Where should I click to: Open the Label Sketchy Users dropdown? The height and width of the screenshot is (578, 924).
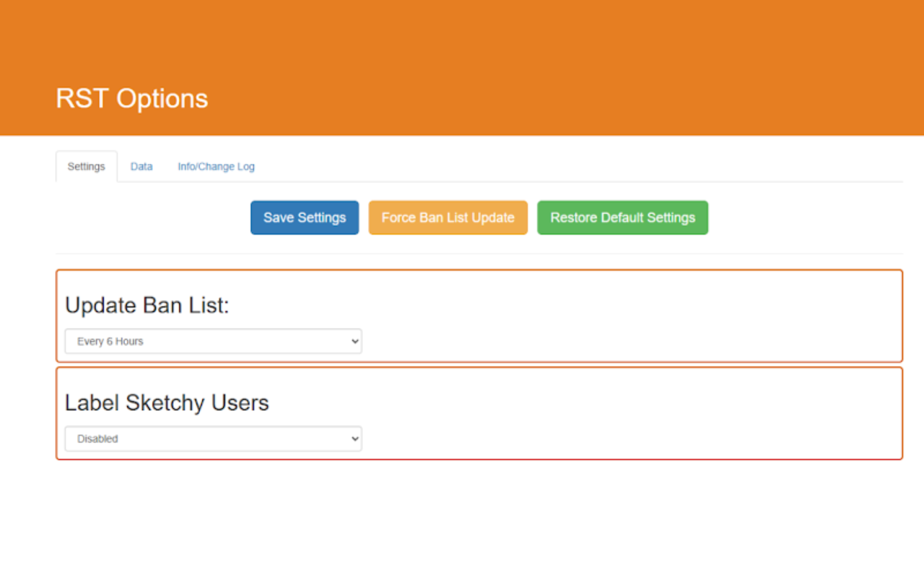pos(213,439)
